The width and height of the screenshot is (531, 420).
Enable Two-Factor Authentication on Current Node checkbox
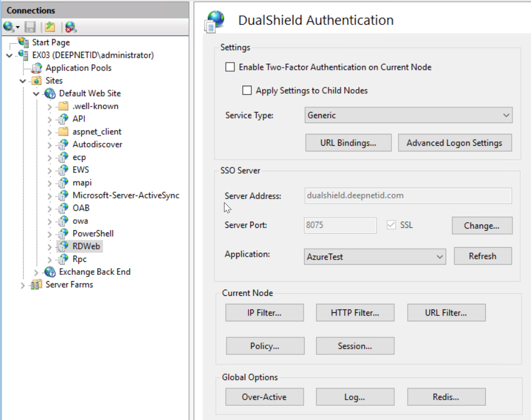(230, 67)
